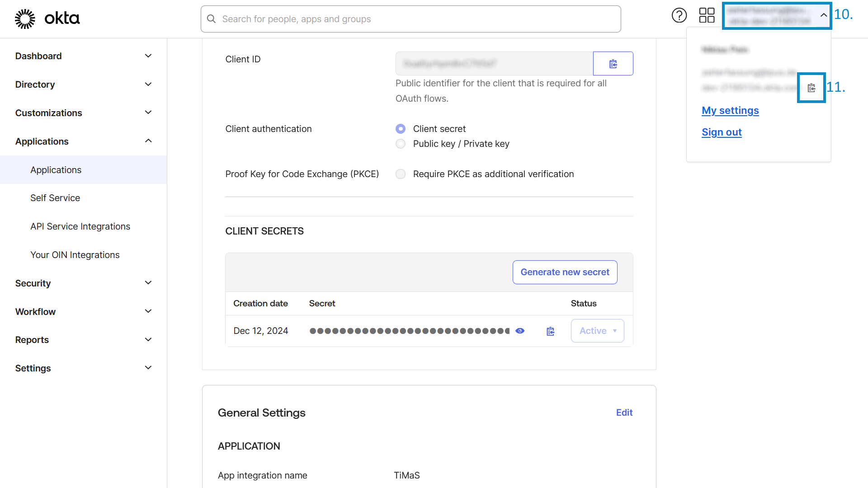The image size is (868, 488).
Task: Expand the Settings menu
Action: pyautogui.click(x=84, y=368)
